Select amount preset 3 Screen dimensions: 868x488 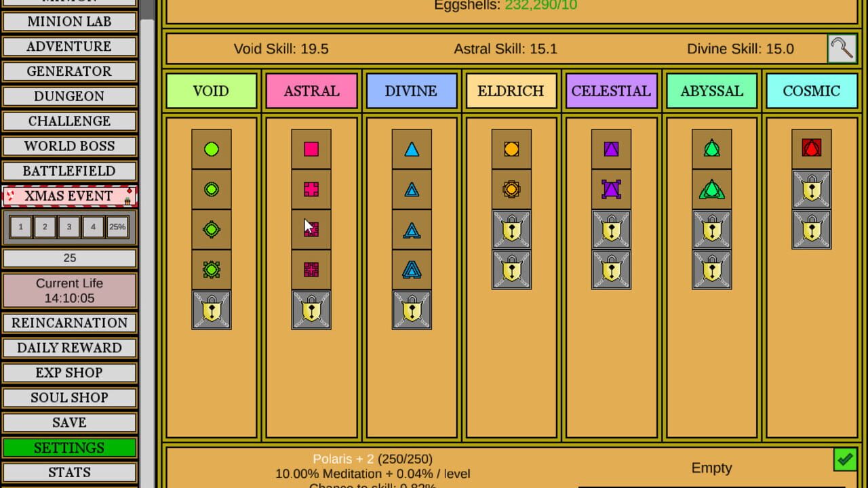tap(69, 227)
